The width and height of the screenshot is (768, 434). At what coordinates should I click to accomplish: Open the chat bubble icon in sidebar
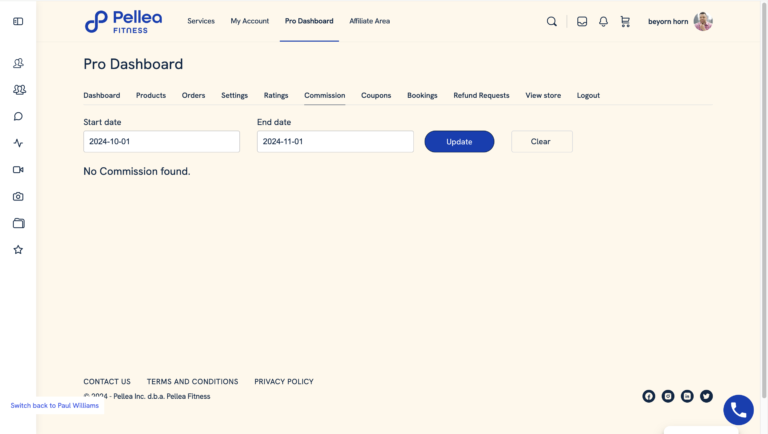18,117
